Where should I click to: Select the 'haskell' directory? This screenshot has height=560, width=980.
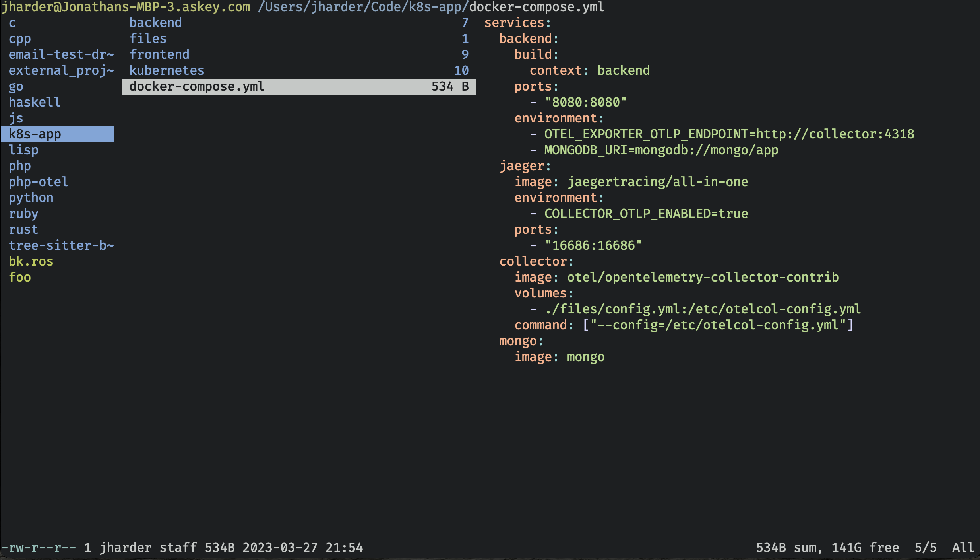[x=35, y=103]
